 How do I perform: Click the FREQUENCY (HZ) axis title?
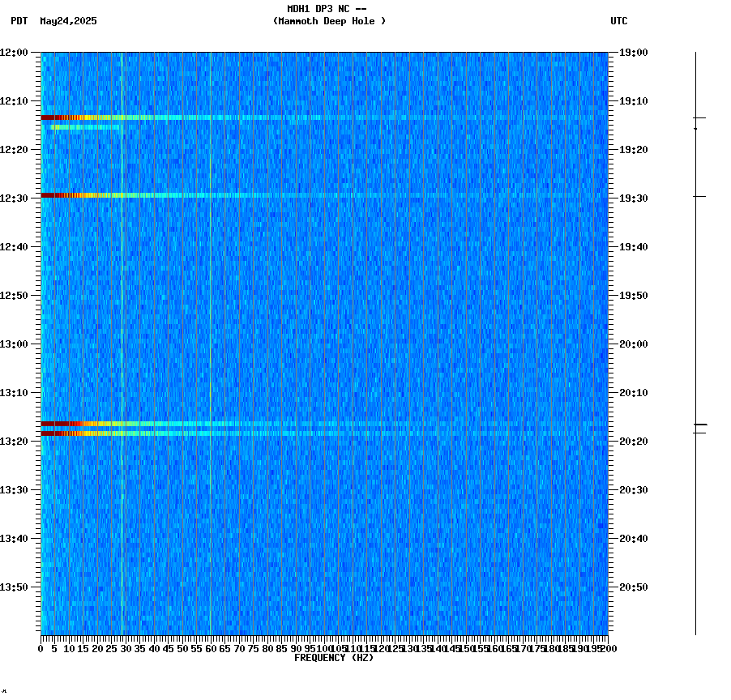pos(335,658)
